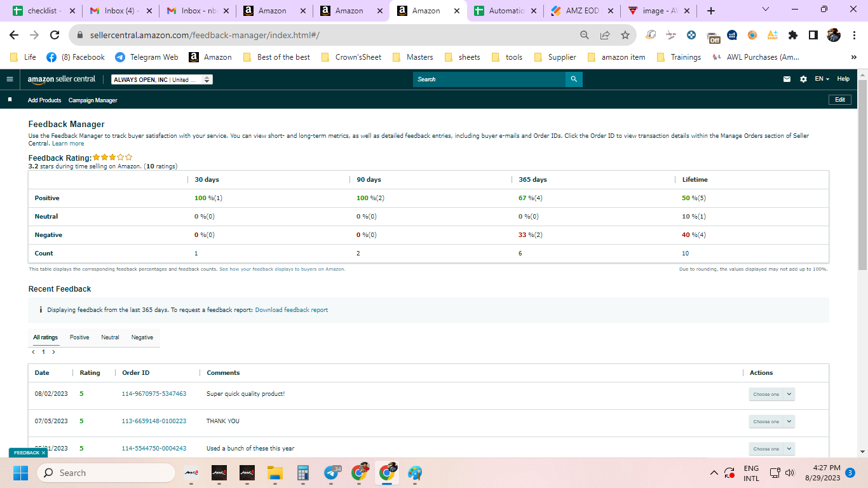Switch to AMZ EOD browser tab

tap(583, 11)
